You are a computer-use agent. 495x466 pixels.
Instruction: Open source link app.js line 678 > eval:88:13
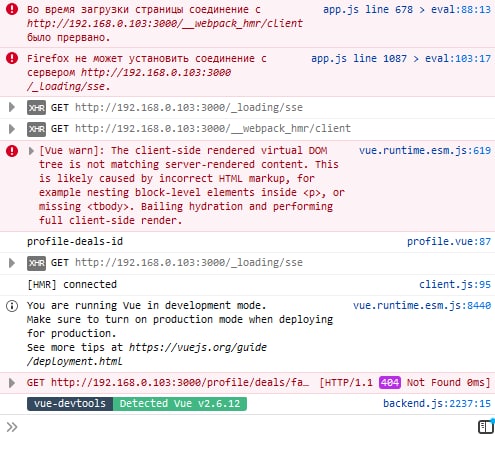(407, 9)
